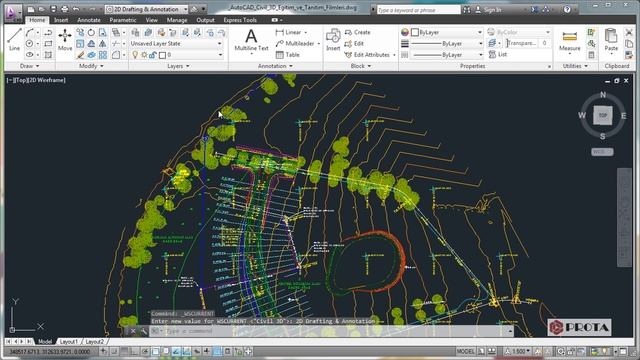Click the keyword search field
This screenshot has height=360, width=640.
click(x=418, y=9)
